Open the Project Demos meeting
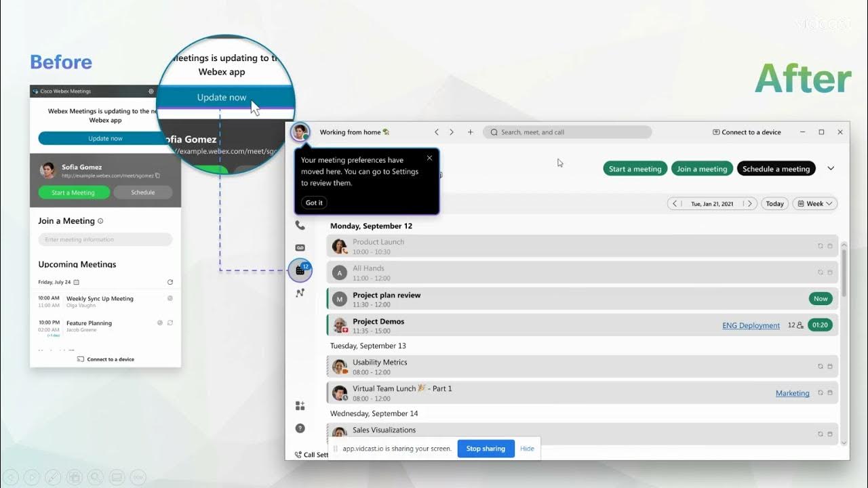 tap(583, 325)
